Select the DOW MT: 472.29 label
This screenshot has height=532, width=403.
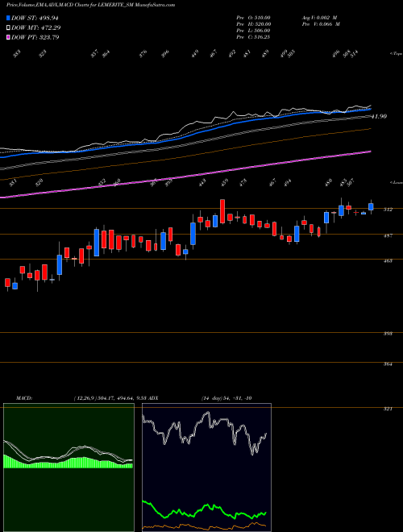point(36,27)
